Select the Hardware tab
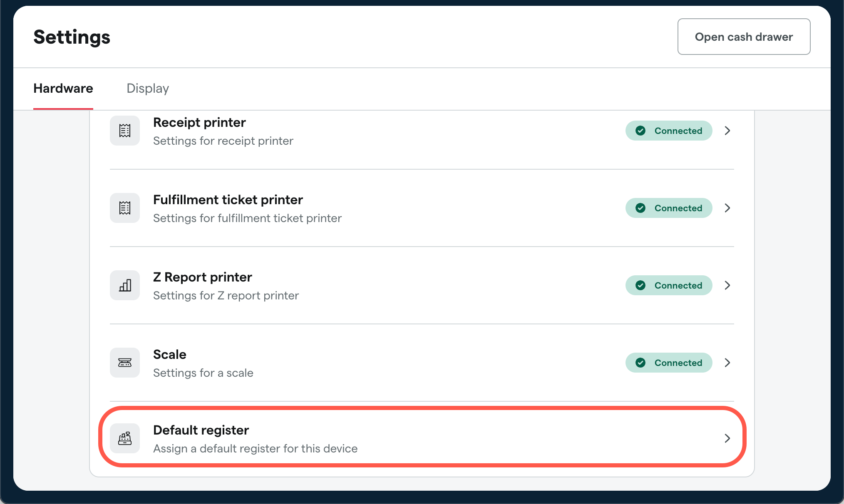Image resolution: width=844 pixels, height=504 pixels. click(63, 88)
